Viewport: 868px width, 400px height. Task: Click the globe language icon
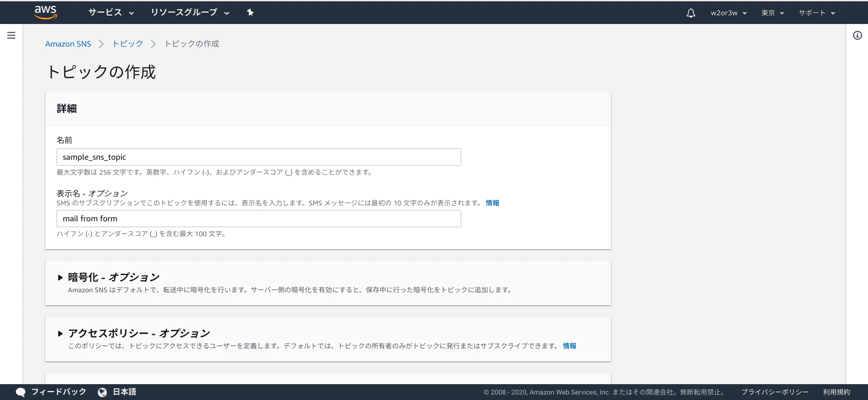click(102, 392)
